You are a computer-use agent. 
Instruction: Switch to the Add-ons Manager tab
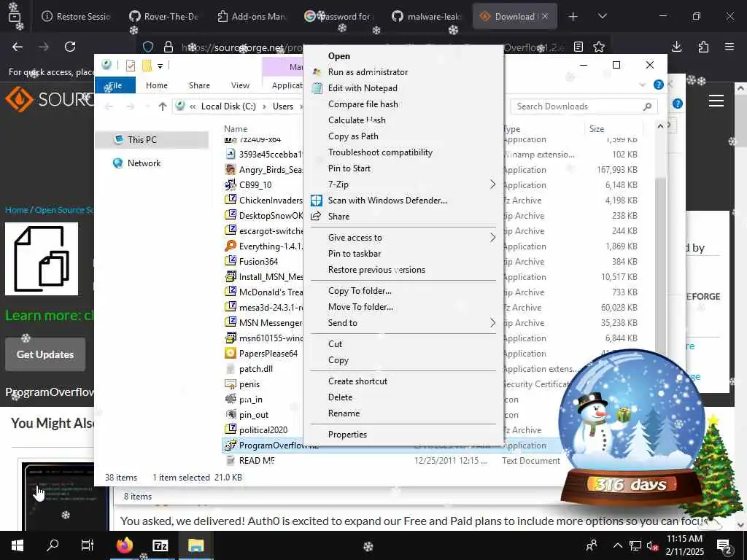point(252,17)
